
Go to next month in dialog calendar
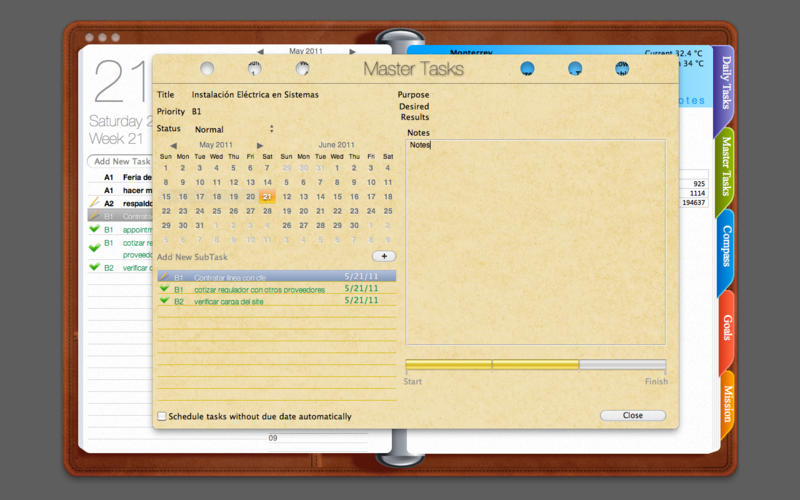click(260, 146)
